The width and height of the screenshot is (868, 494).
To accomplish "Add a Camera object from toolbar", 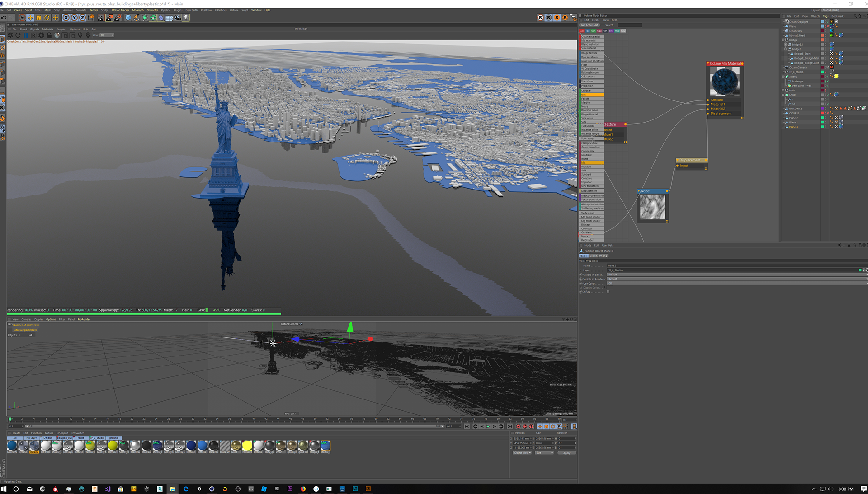I will pyautogui.click(x=177, y=18).
